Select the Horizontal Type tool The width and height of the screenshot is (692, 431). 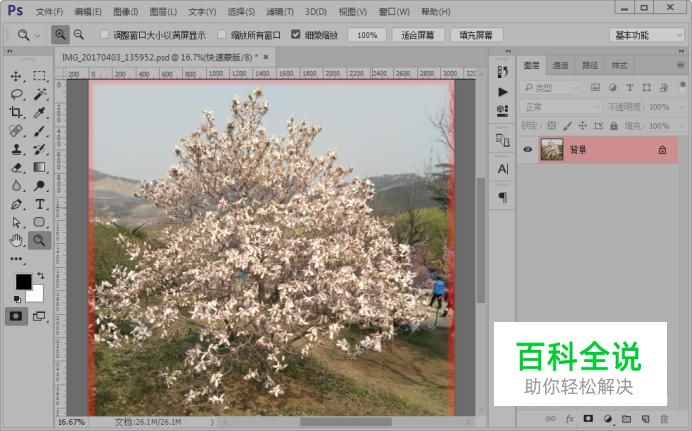point(40,204)
